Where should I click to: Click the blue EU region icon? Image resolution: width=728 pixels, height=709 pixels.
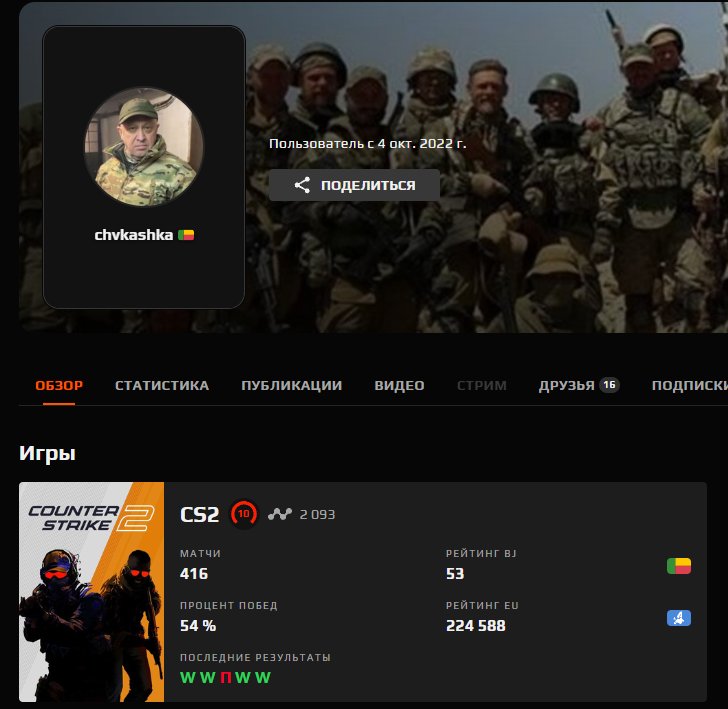[679, 618]
